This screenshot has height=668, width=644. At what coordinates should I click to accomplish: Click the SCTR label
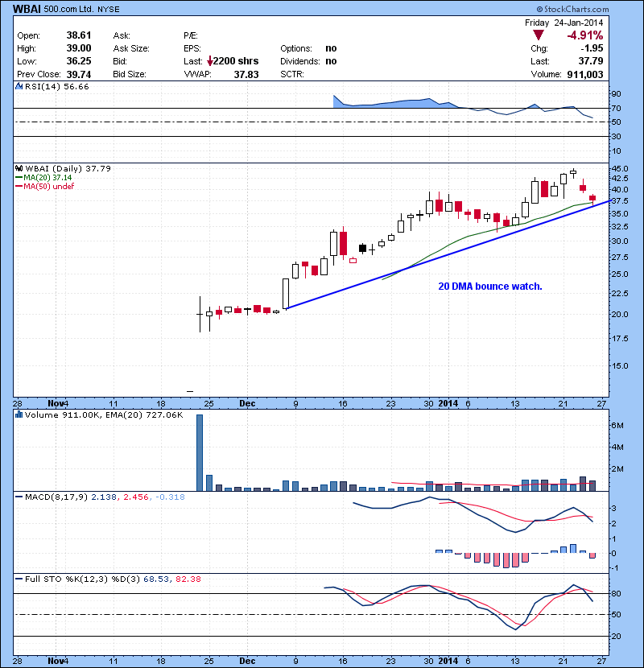(292, 74)
